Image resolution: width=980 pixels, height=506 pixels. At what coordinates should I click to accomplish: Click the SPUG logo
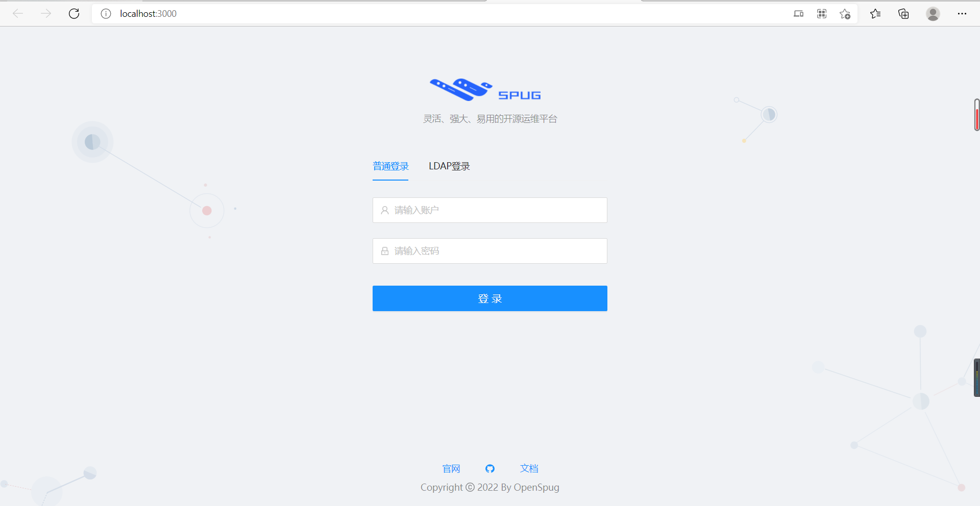pos(485,90)
